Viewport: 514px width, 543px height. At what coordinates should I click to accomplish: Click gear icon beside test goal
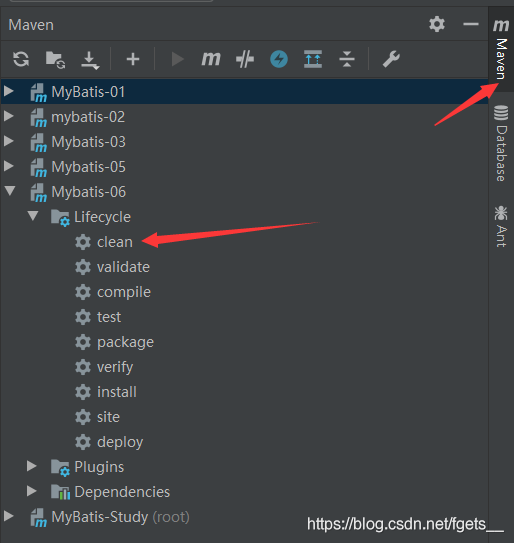pyautogui.click(x=83, y=317)
